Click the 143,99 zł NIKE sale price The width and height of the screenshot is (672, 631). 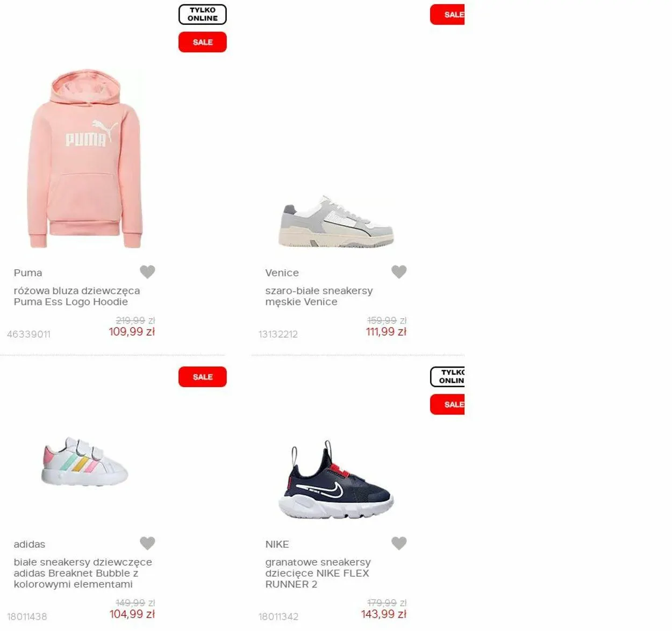point(384,614)
